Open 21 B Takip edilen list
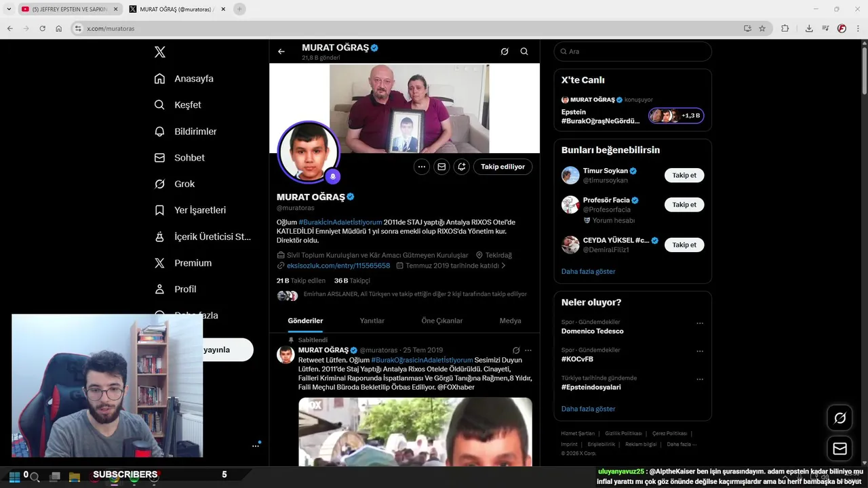Image resolution: width=868 pixels, height=488 pixels. pyautogui.click(x=301, y=281)
